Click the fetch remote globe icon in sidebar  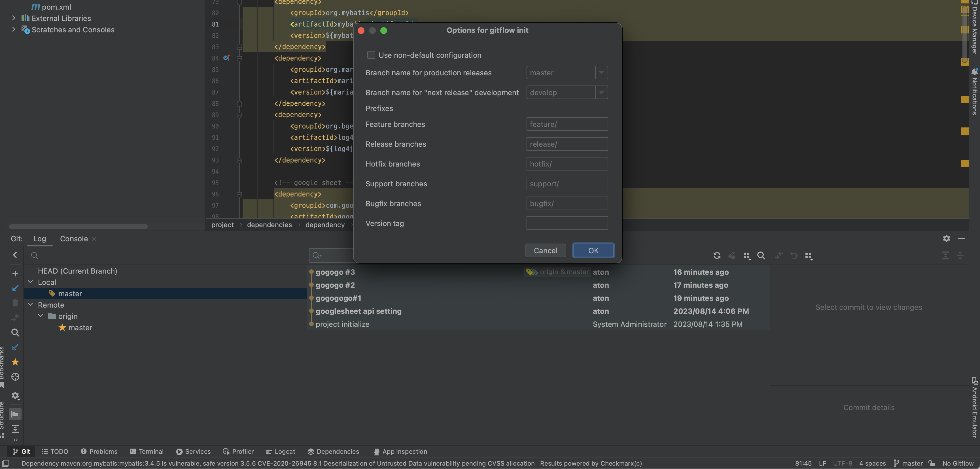[15, 377]
